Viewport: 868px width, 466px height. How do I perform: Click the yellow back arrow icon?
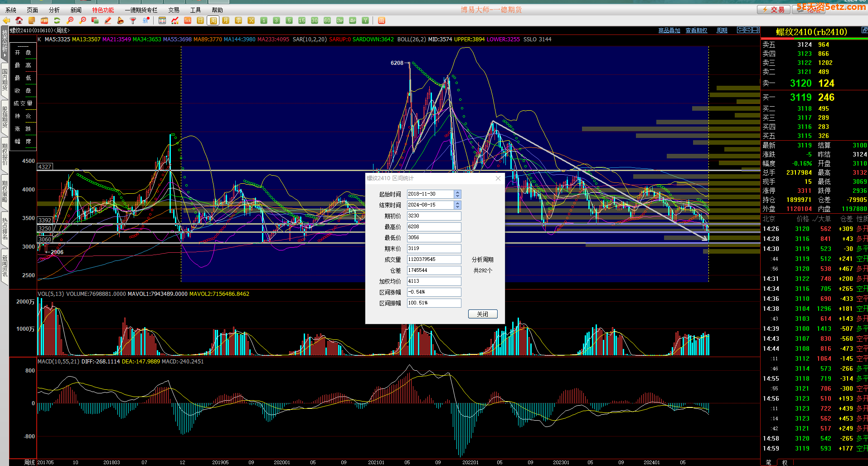(6, 20)
